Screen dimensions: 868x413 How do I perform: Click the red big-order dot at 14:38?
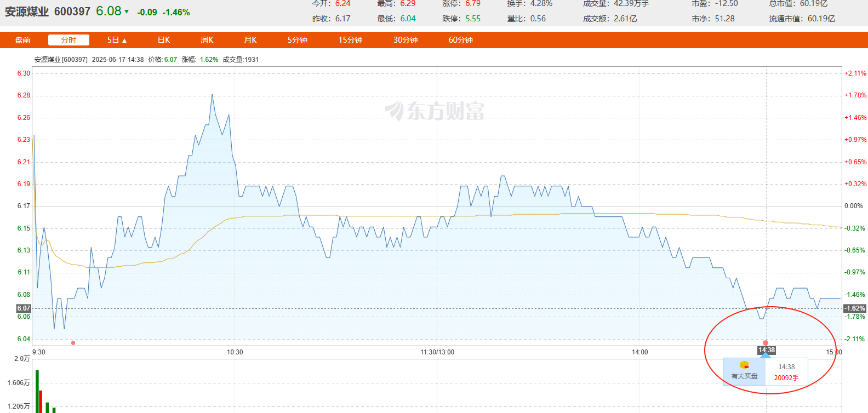(x=766, y=343)
